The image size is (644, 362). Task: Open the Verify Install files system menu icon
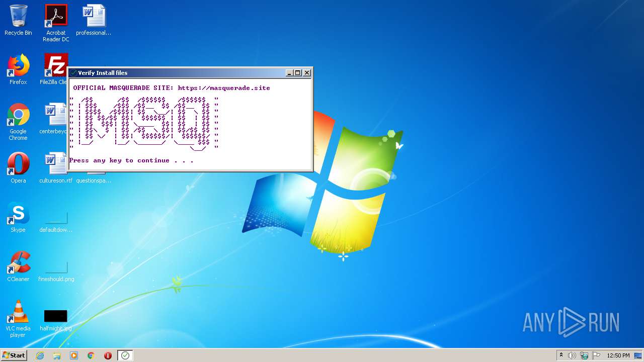73,73
